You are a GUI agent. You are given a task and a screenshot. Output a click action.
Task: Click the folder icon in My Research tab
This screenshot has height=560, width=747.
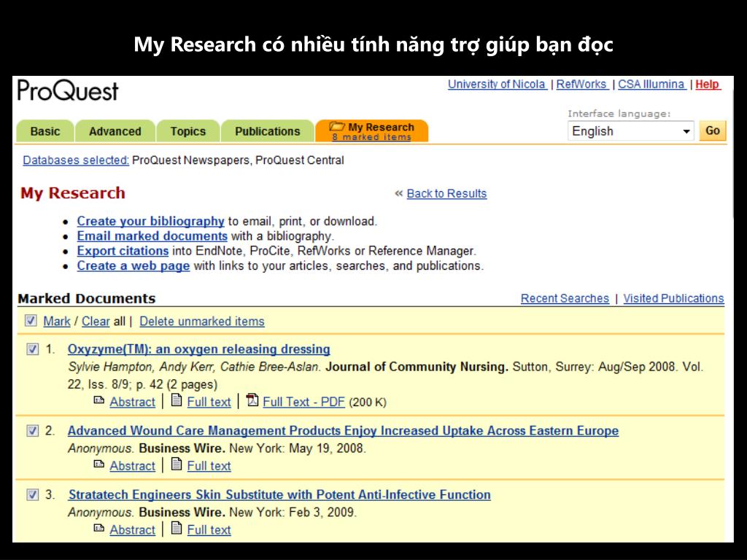[337, 126]
